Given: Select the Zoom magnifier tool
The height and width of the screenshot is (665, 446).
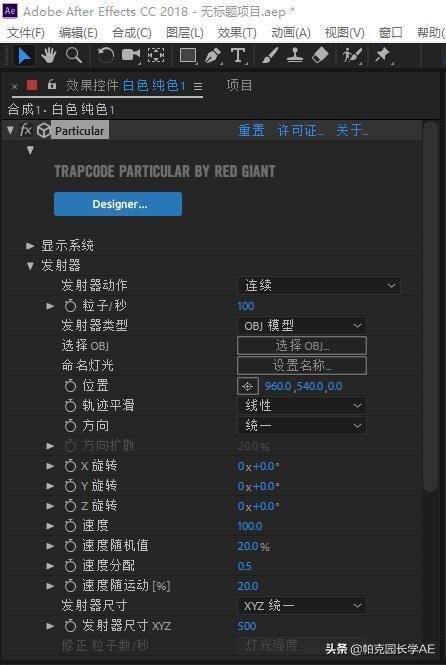Looking at the screenshot, I should point(74,56).
